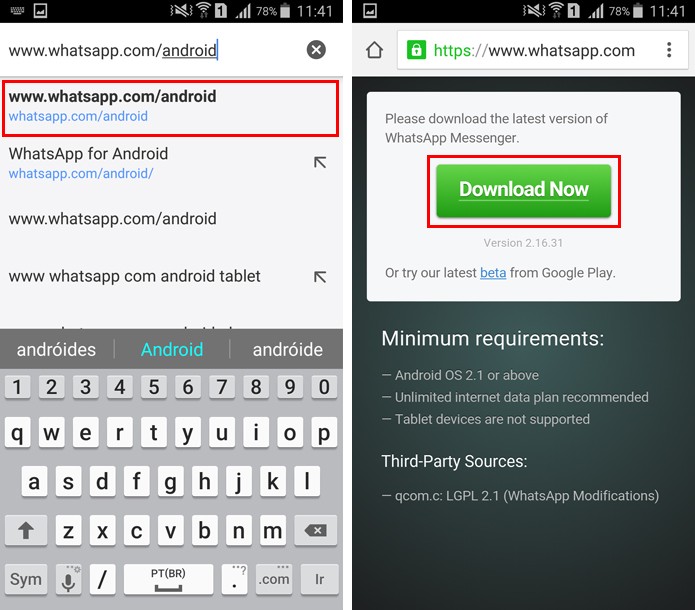Pick the 'Android' word prediction
The image size is (695, 610).
click(x=172, y=349)
